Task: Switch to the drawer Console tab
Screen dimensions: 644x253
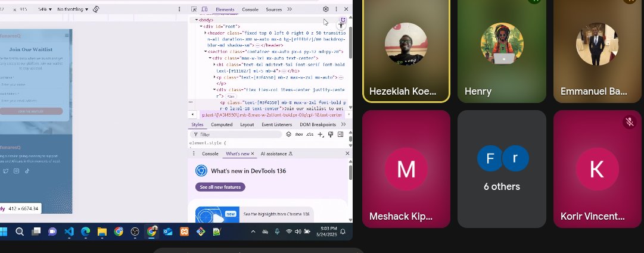Action: pos(210,154)
